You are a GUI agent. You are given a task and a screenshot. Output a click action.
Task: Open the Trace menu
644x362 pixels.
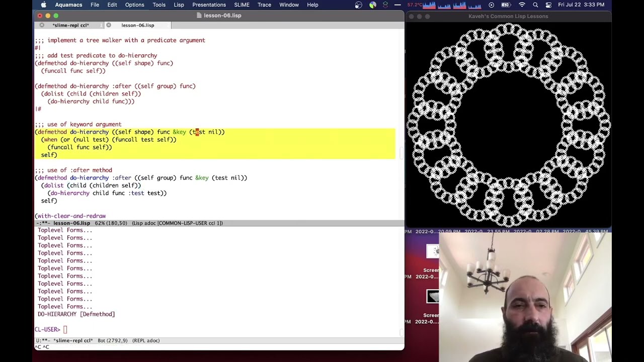tap(264, 5)
